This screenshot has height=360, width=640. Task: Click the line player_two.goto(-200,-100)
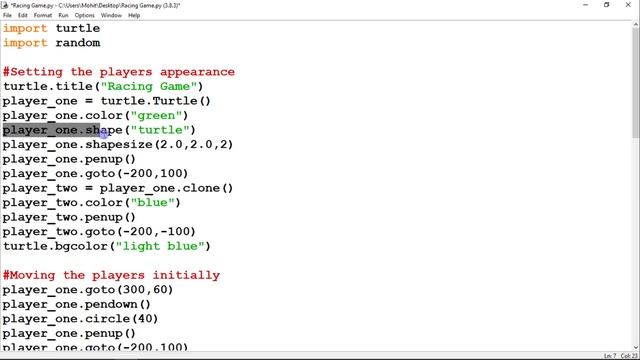coord(99,231)
